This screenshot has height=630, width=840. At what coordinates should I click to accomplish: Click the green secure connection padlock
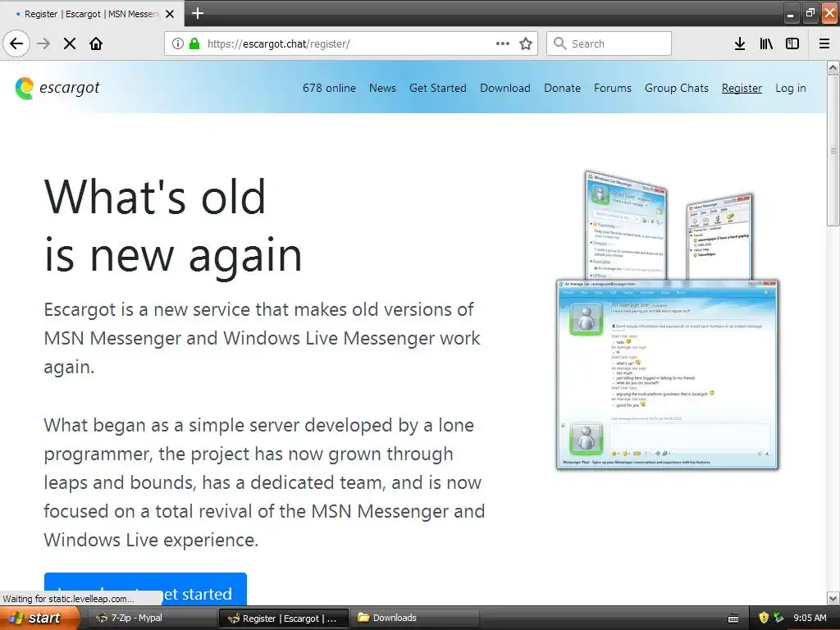tap(194, 43)
